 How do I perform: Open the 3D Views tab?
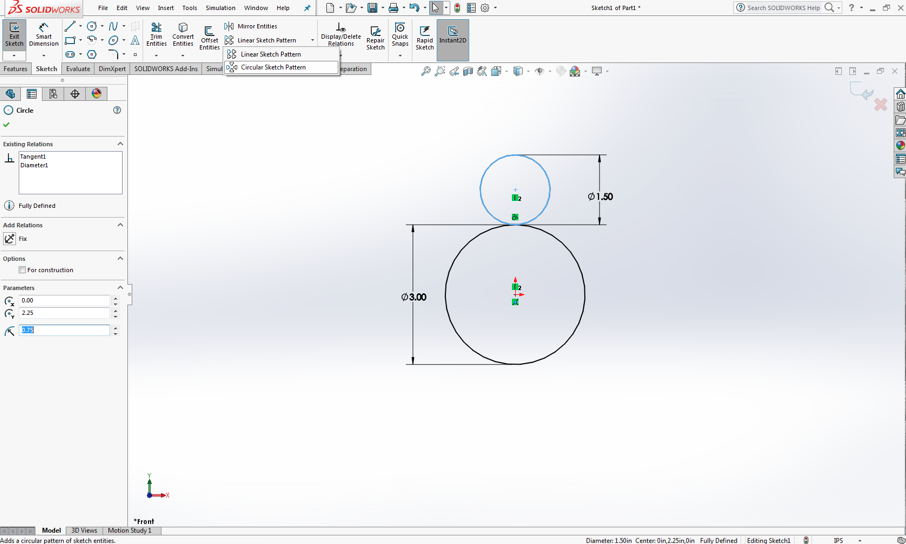(84, 530)
